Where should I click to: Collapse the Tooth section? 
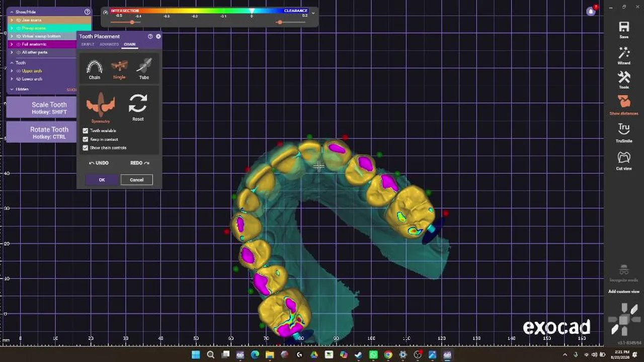coord(12,63)
